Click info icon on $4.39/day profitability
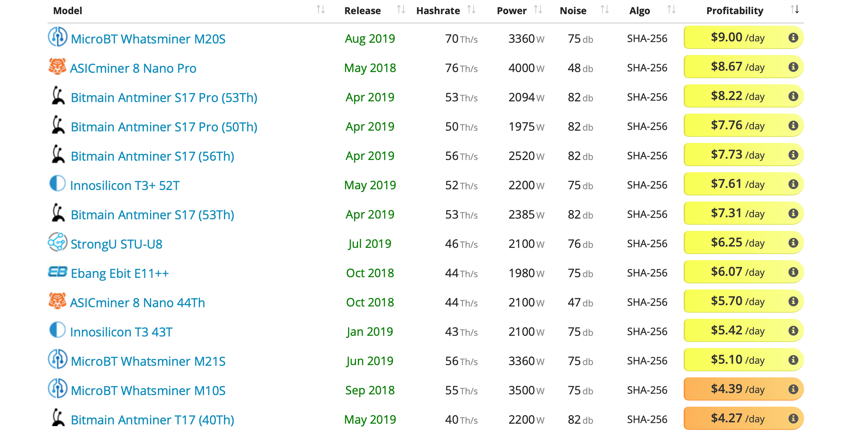 click(x=793, y=389)
